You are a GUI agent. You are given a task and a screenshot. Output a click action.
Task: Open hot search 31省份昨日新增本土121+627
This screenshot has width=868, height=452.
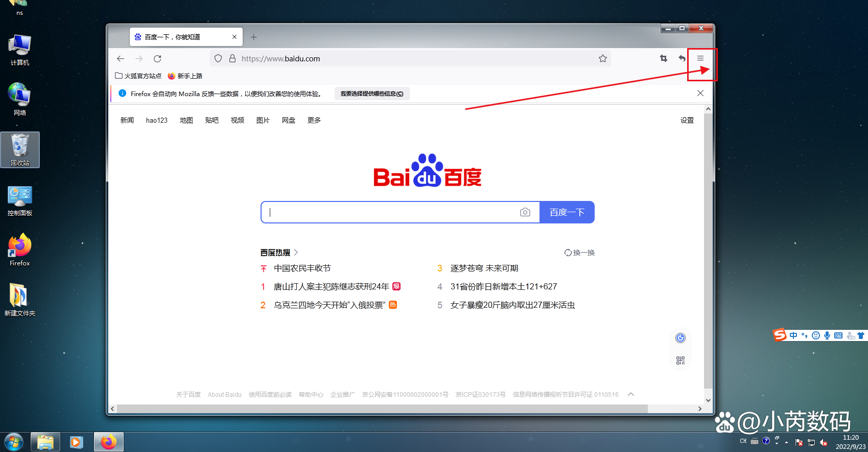pyautogui.click(x=504, y=287)
